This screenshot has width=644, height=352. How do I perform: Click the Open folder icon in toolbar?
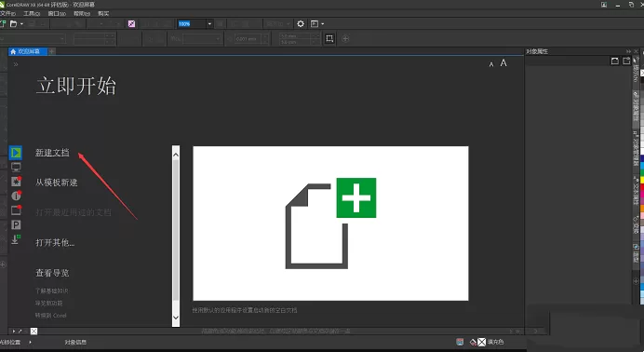click(x=14, y=24)
